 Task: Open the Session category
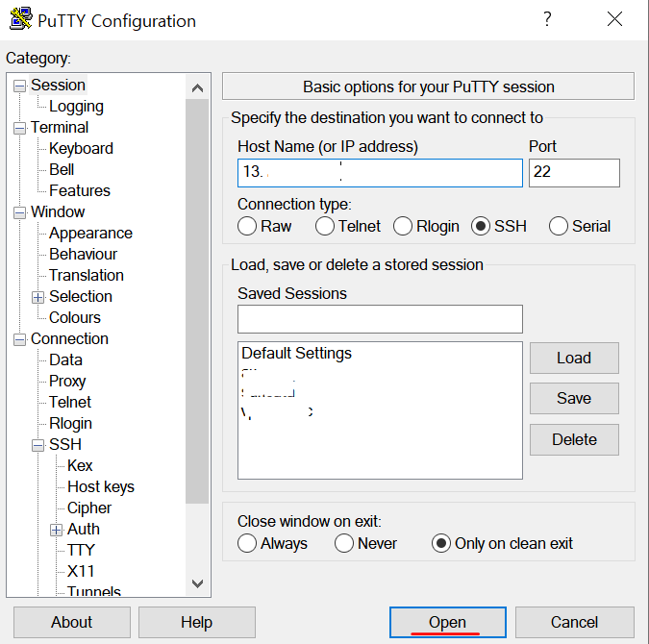[x=58, y=85]
